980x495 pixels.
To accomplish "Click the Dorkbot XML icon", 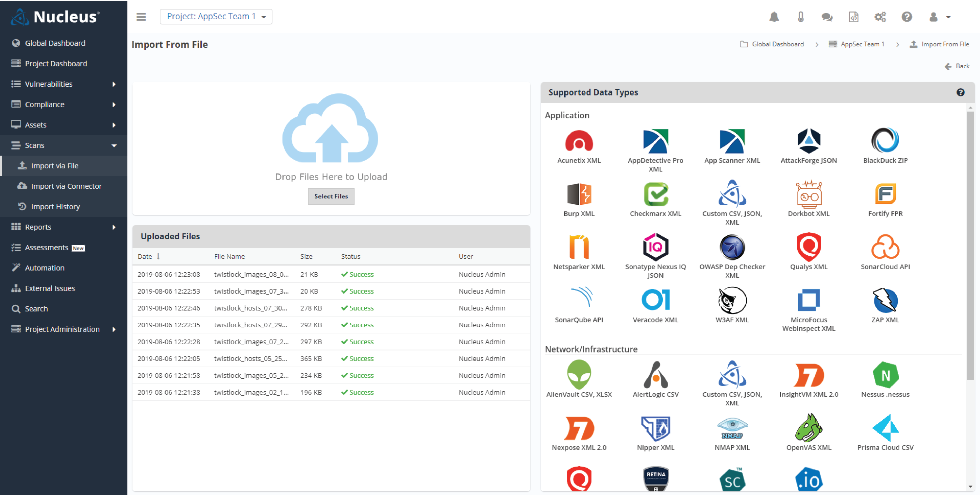I will [808, 194].
